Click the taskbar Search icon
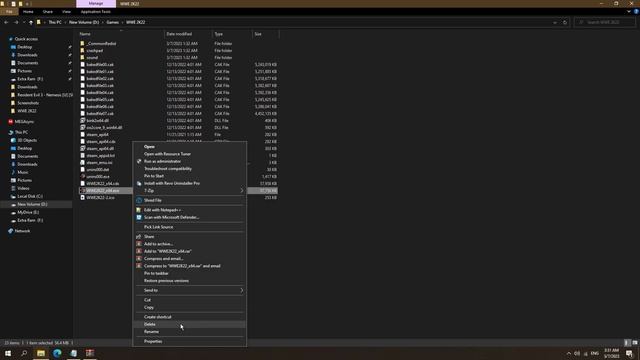Screen dimensions: 640x360 tap(24, 353)
